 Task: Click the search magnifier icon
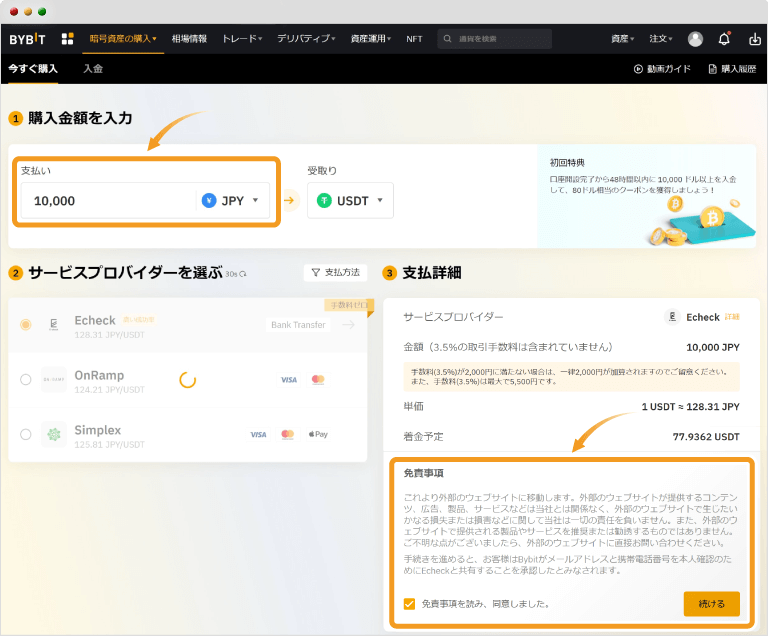pyautogui.click(x=447, y=39)
